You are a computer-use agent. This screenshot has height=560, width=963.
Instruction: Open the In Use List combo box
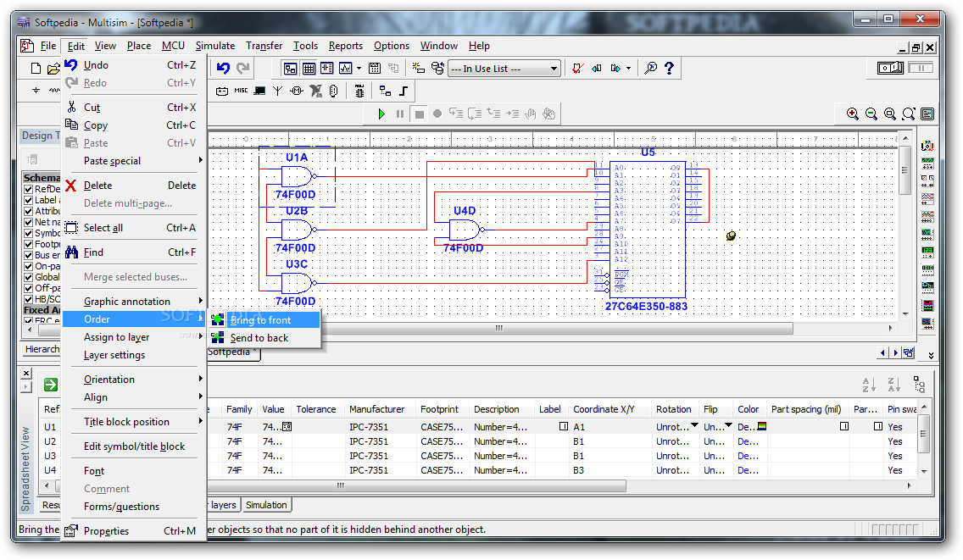(504, 68)
